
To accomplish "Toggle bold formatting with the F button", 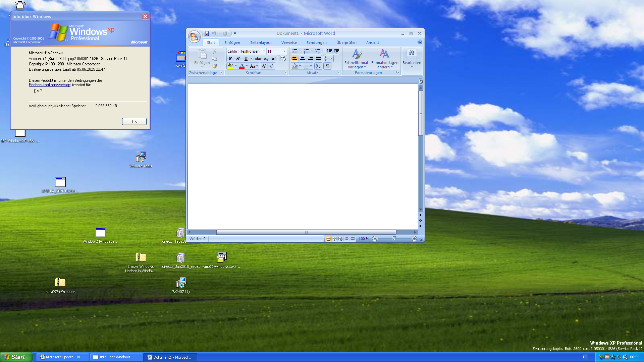I will point(230,59).
